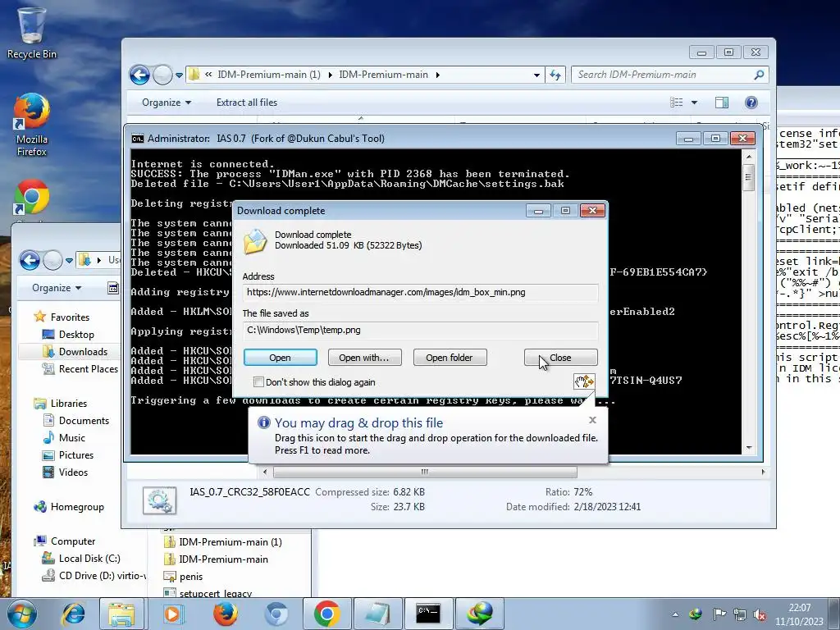
Task: Click the drag and drop hand icon
Action: click(x=584, y=381)
